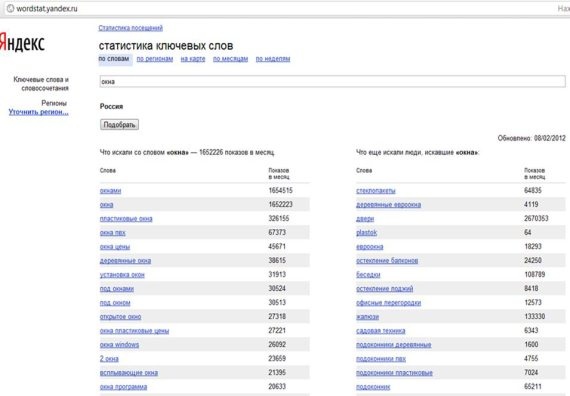Open the окна цены link

115,247
